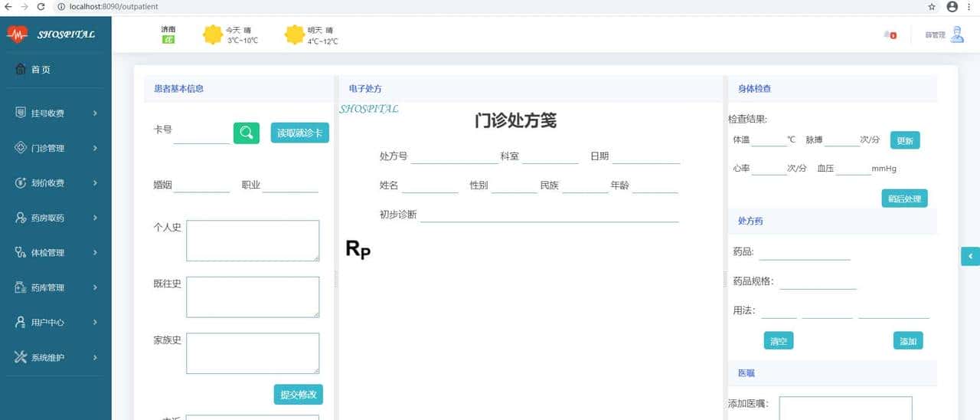The height and width of the screenshot is (420, 980).
Task: Click the 既往史 text area
Action: (x=253, y=297)
